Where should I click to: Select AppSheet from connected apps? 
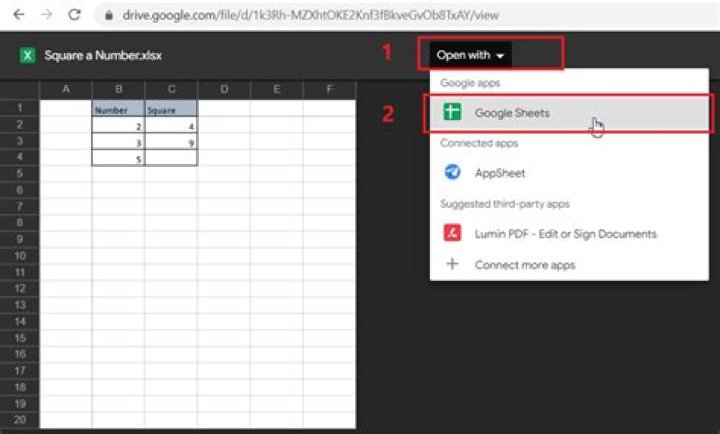pos(569,173)
